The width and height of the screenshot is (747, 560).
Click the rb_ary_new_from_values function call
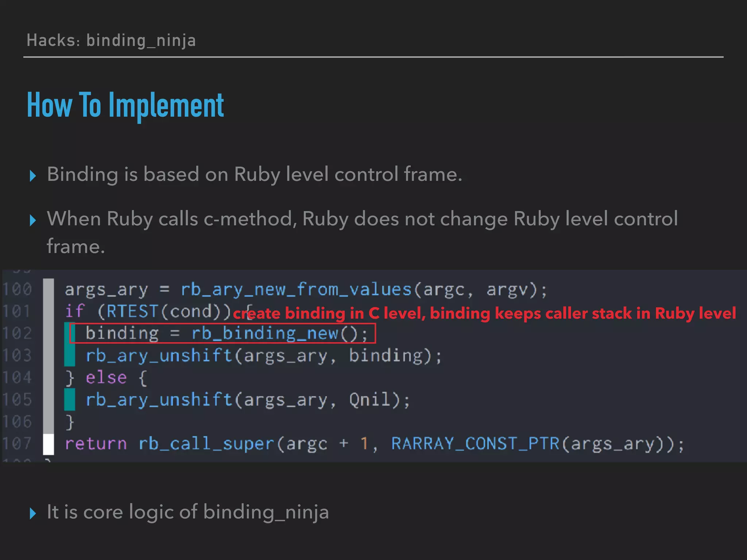[x=296, y=289]
